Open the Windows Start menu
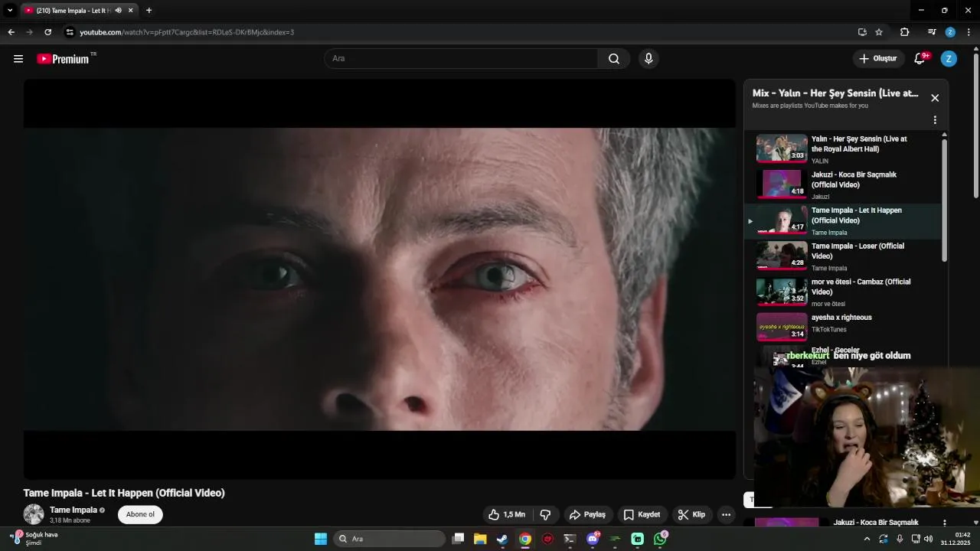The width and height of the screenshot is (980, 551). tap(321, 539)
